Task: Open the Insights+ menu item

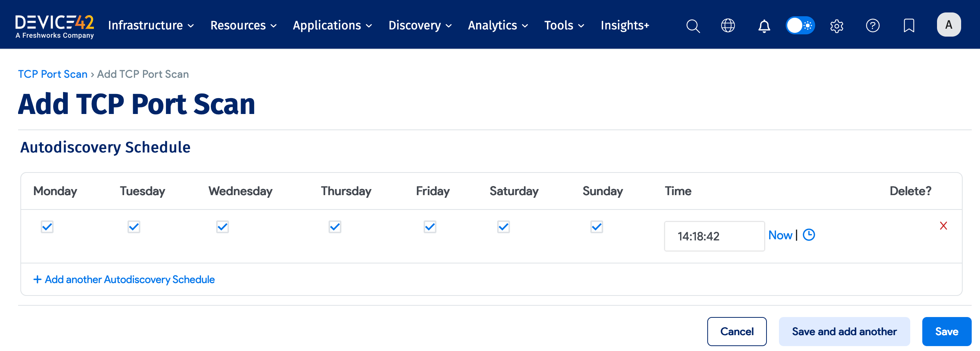Action: click(x=625, y=26)
